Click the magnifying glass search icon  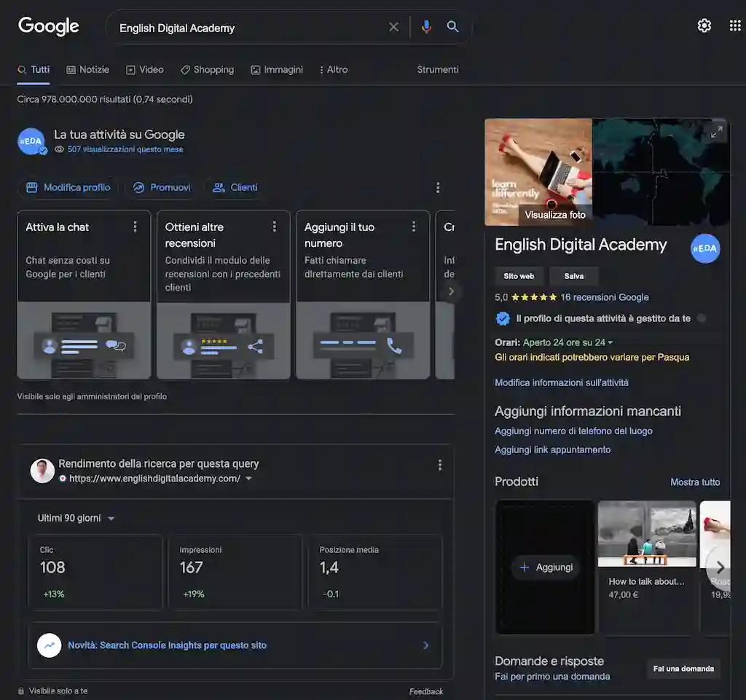(452, 27)
